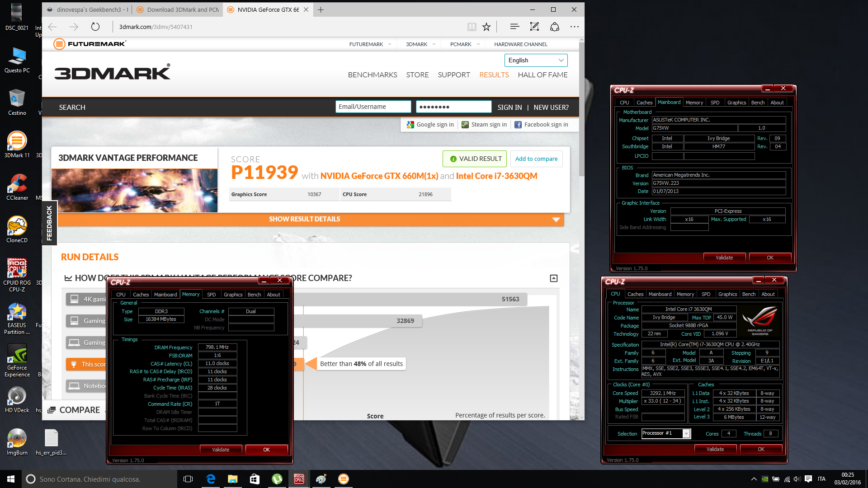The width and height of the screenshot is (868, 488).
Task: Open CCleaner desktop shortcut
Action: click(17, 187)
